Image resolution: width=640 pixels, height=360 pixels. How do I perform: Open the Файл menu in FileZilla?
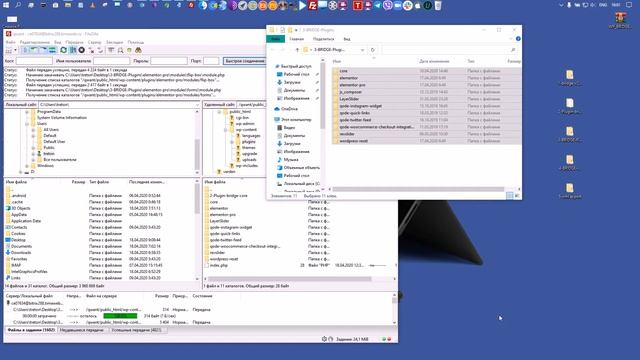pos(11,42)
